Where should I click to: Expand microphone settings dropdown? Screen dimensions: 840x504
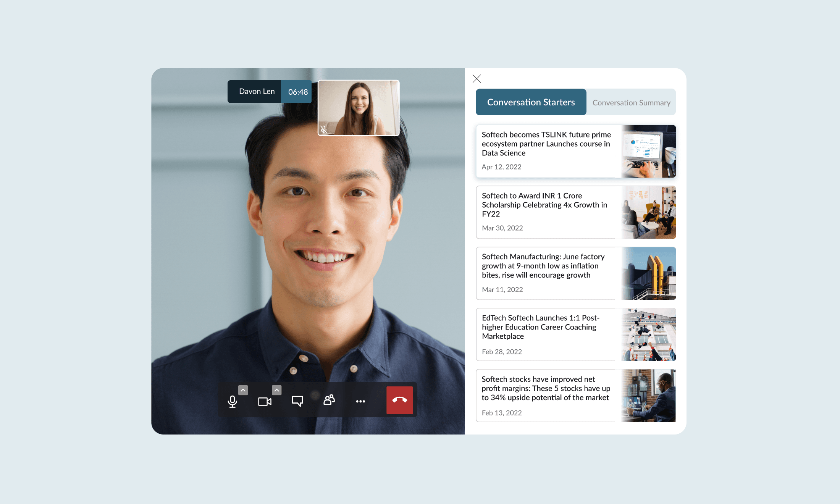[243, 389]
